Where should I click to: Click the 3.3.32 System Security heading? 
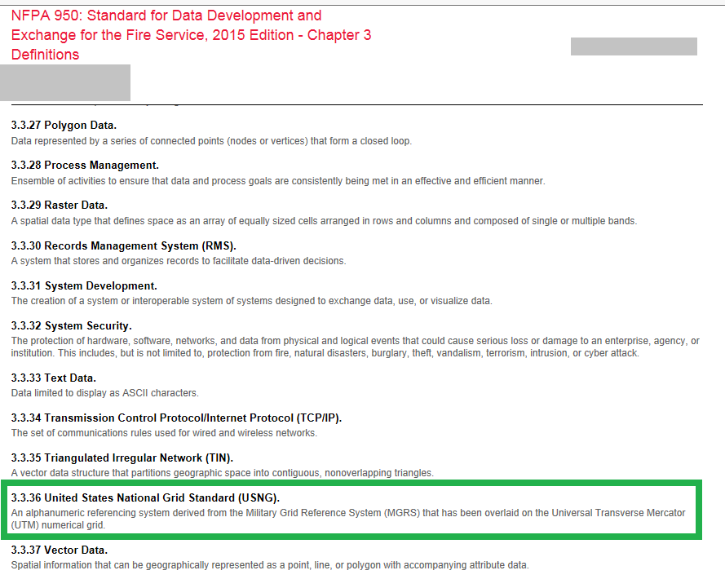pos(71,326)
